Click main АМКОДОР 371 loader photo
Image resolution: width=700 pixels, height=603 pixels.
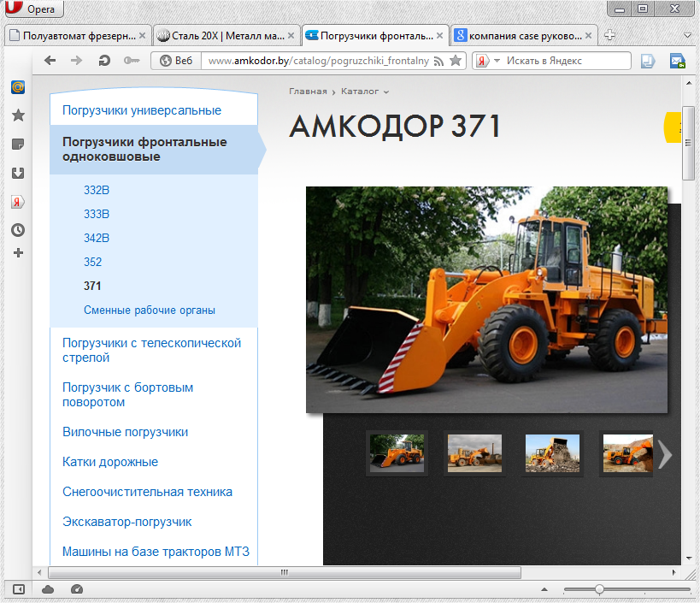(486, 299)
